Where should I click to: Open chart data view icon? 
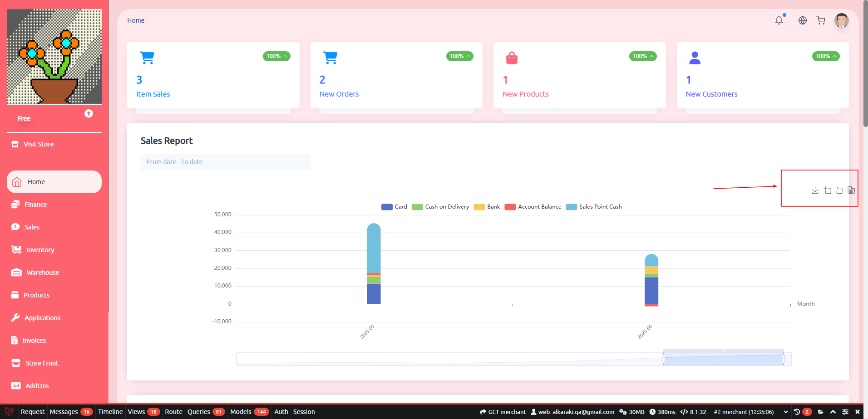[851, 190]
